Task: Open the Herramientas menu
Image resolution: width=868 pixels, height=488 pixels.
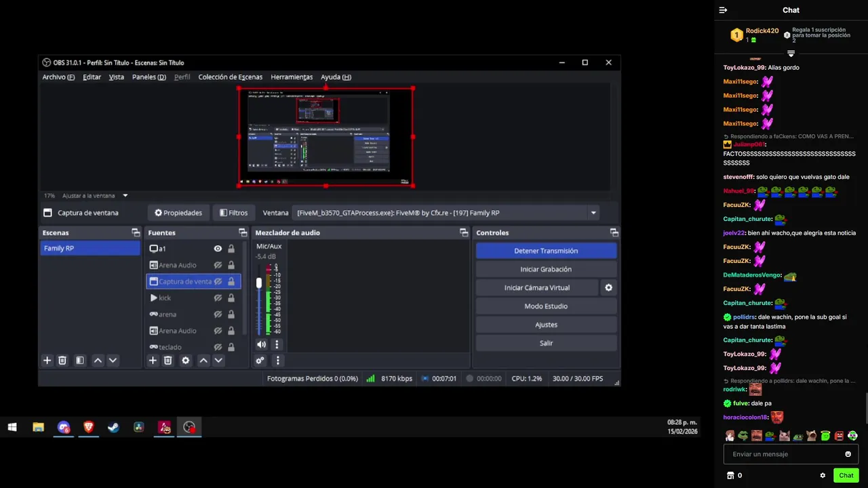Action: [292, 77]
